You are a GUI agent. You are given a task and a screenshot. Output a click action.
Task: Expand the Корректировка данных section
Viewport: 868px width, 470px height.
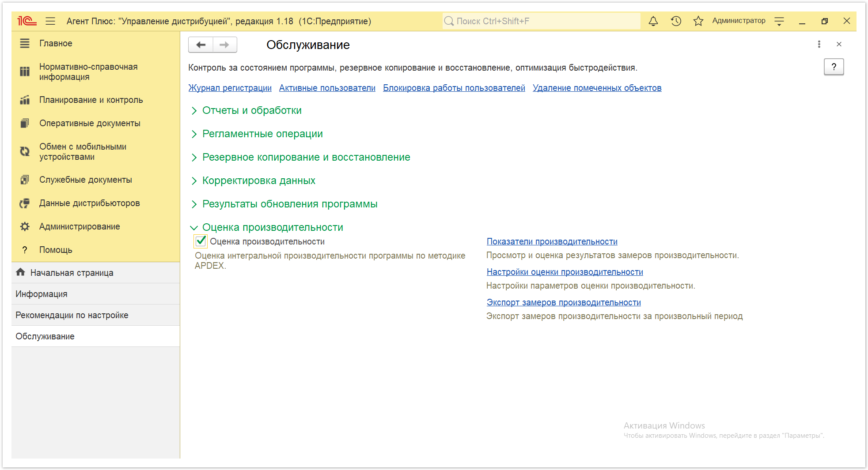259,180
